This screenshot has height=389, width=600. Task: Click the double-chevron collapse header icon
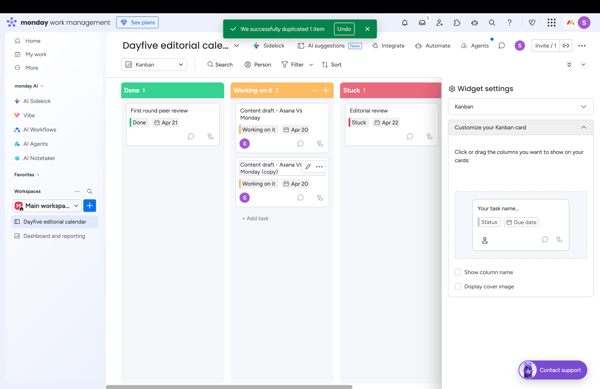click(569, 65)
